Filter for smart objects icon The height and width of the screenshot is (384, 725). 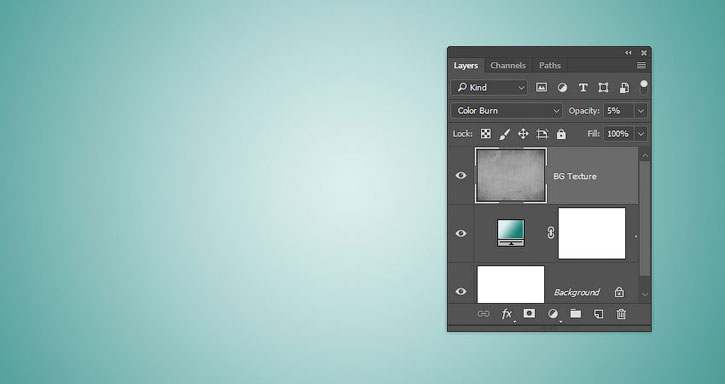[624, 87]
